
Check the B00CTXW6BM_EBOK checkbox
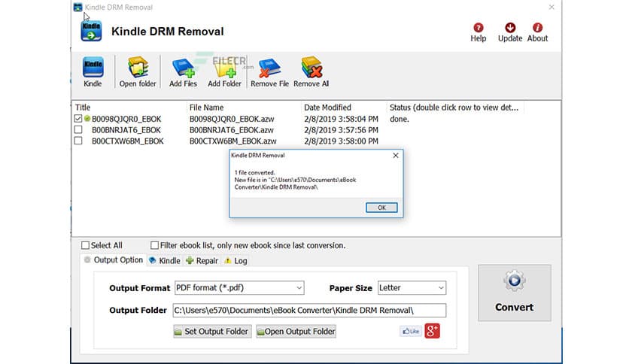(x=78, y=141)
